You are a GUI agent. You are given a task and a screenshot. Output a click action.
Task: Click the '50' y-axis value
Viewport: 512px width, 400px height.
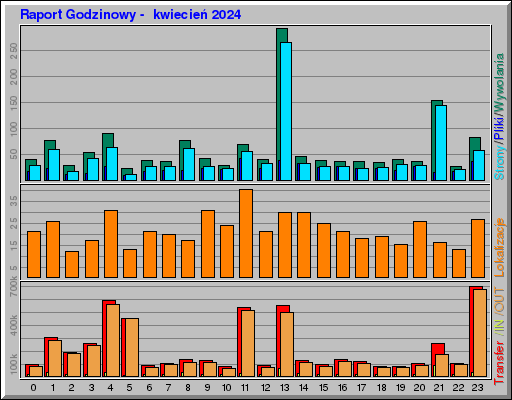[14, 154]
